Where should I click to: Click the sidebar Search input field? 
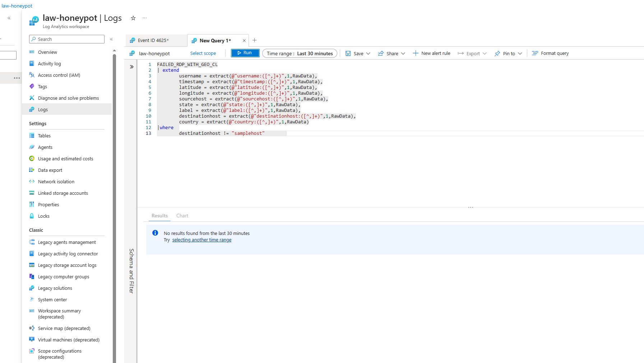(67, 39)
